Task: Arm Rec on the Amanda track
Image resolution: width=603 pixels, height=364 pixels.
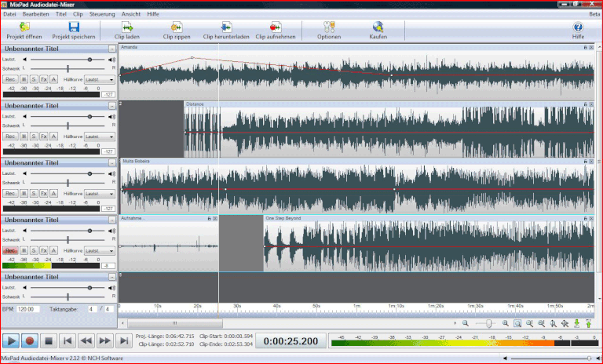Action: pyautogui.click(x=10, y=79)
